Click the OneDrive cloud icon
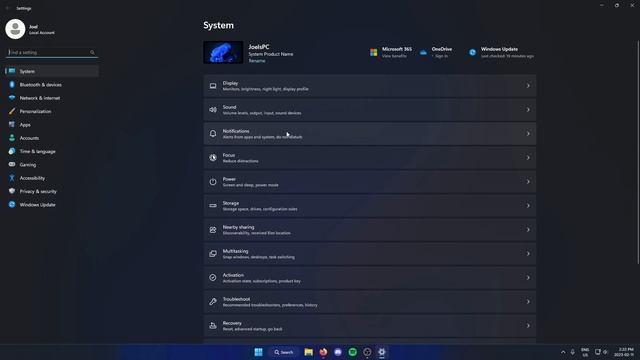 [423, 52]
